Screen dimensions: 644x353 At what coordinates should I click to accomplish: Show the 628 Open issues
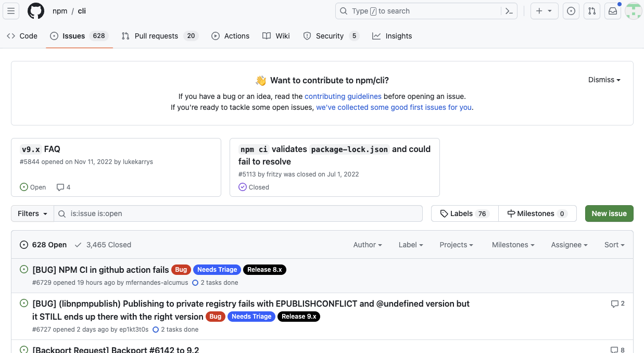click(x=44, y=245)
